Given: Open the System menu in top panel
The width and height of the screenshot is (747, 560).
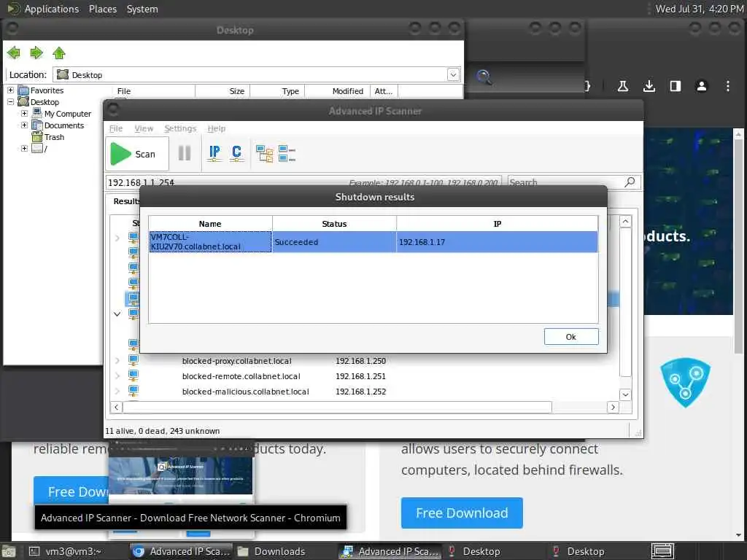Looking at the screenshot, I should point(142,9).
